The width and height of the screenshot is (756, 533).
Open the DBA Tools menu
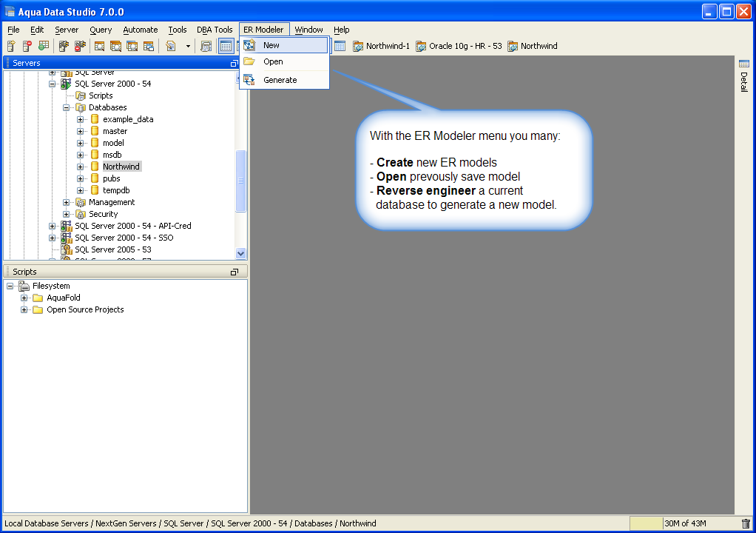tap(215, 30)
